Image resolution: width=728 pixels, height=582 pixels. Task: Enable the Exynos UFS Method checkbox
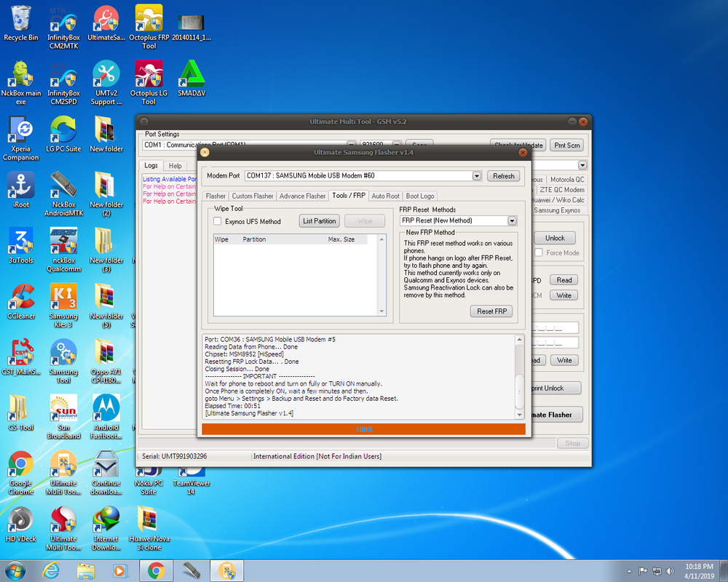(217, 221)
